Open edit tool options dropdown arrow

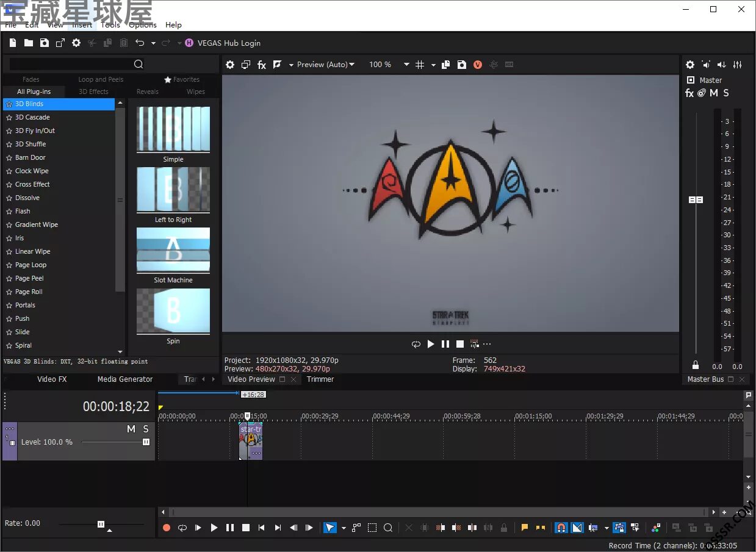point(344,528)
